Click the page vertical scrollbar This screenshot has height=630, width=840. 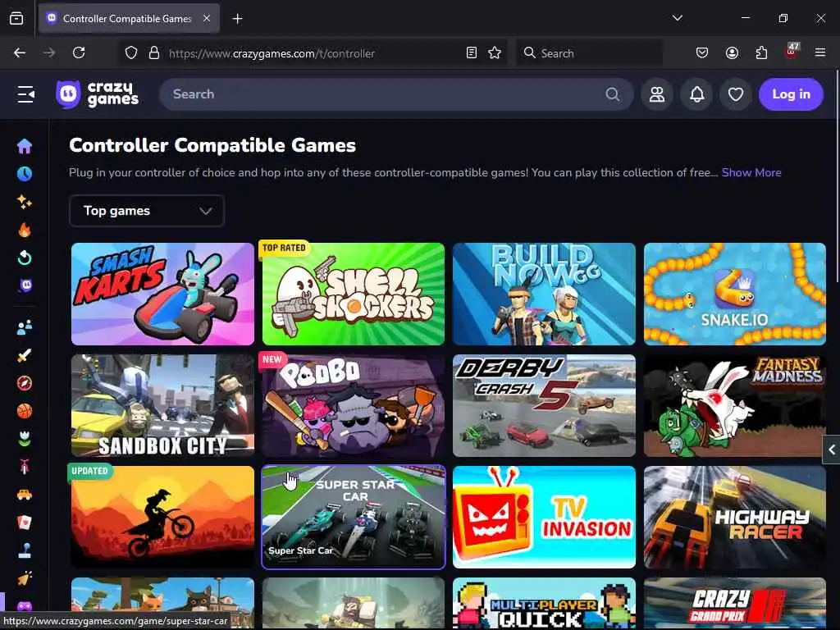tap(837, 177)
